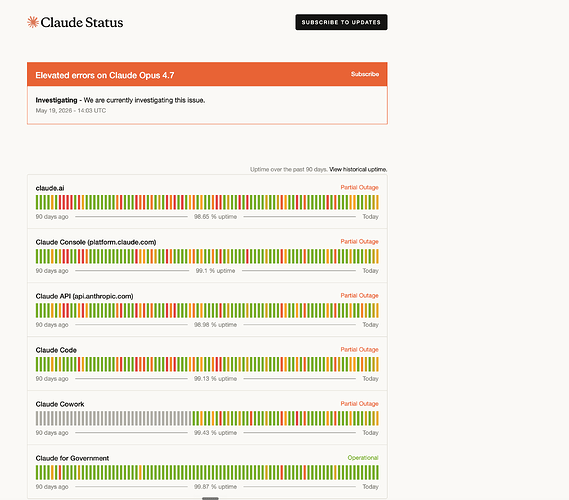Click the Subscribe to Updates button
The height and width of the screenshot is (500, 569).
[x=341, y=22]
